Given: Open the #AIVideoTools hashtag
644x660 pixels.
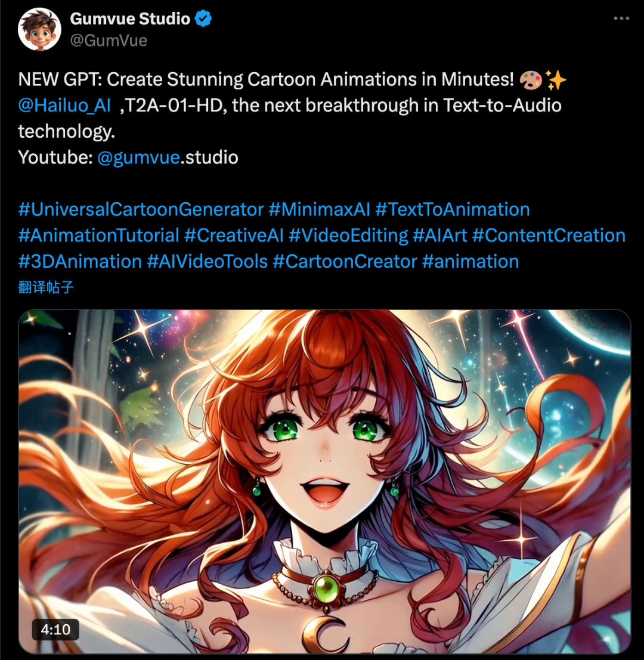Looking at the screenshot, I should point(207,262).
